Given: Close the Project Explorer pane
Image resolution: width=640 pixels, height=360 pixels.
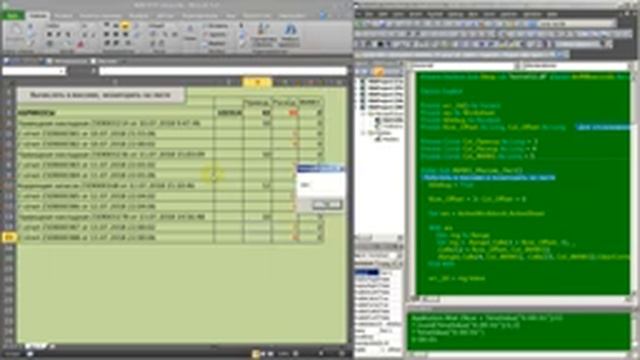Looking at the screenshot, I should click(400, 64).
